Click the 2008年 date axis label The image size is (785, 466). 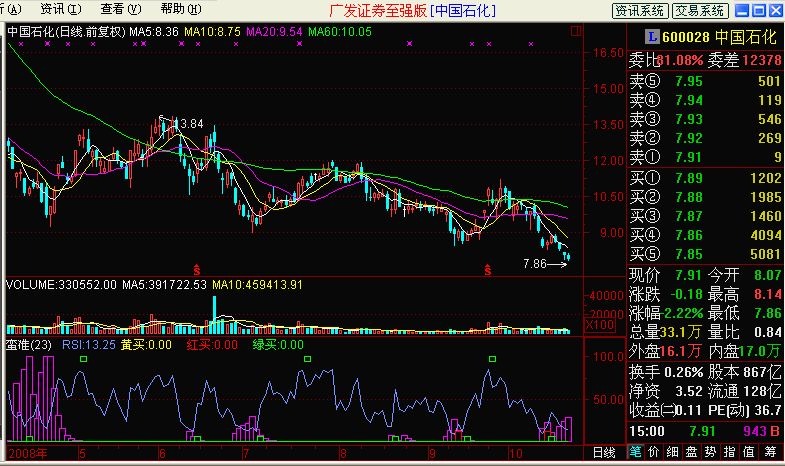[28, 454]
